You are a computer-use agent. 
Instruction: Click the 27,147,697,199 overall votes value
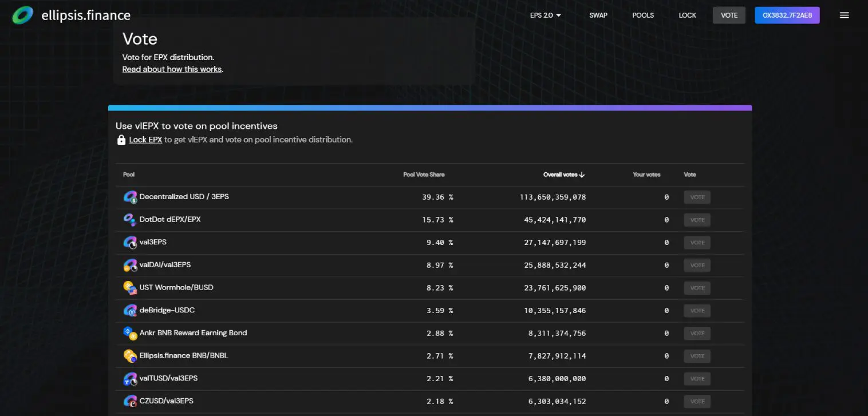555,243
